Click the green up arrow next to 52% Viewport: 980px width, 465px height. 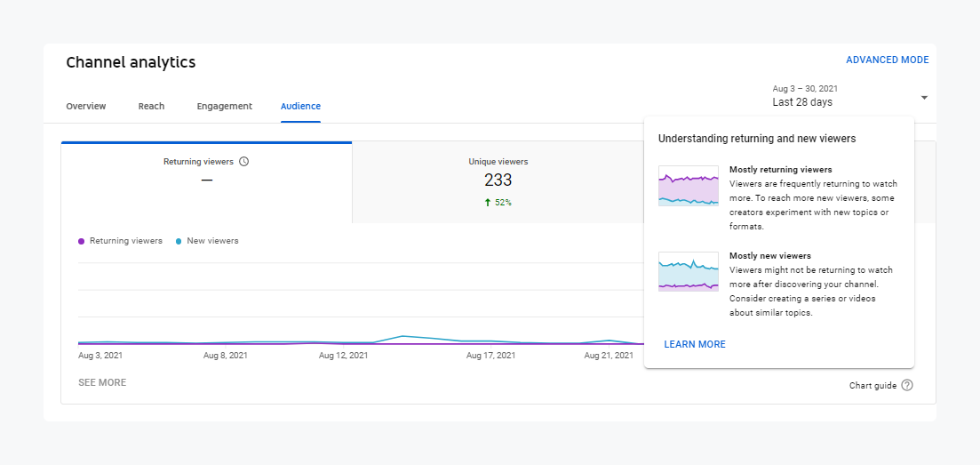tap(488, 203)
